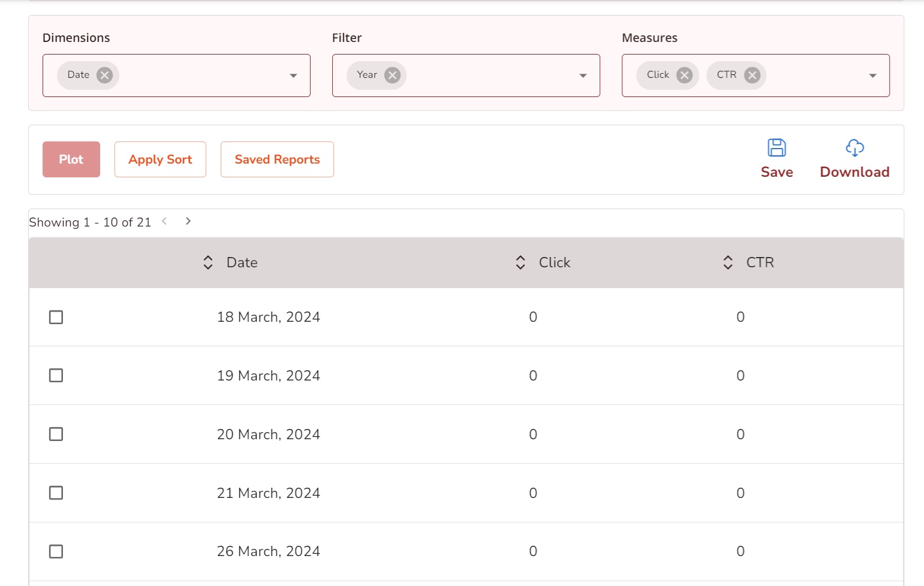Remove the CTR measure chip
Viewport: 924px width, 586px height.
752,75
